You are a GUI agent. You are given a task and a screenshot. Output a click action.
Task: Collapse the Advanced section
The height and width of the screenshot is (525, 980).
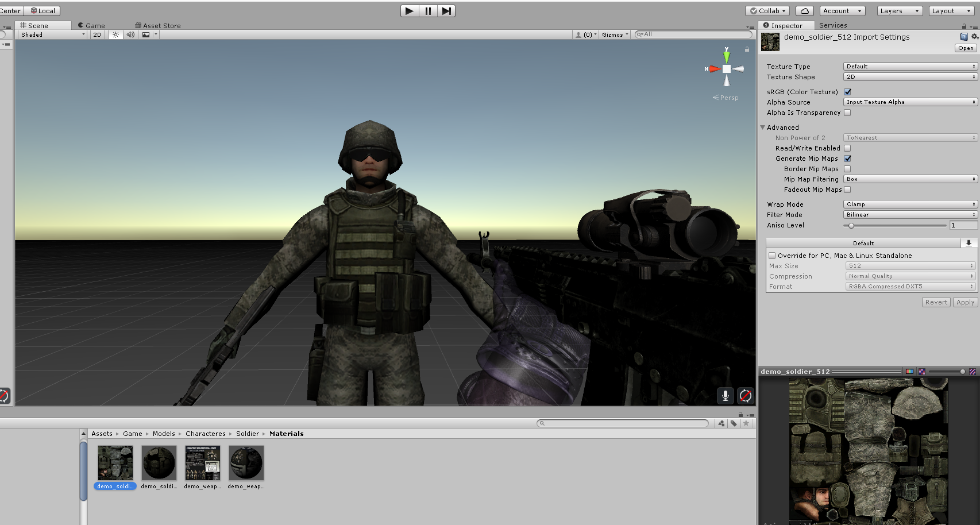pyautogui.click(x=763, y=128)
